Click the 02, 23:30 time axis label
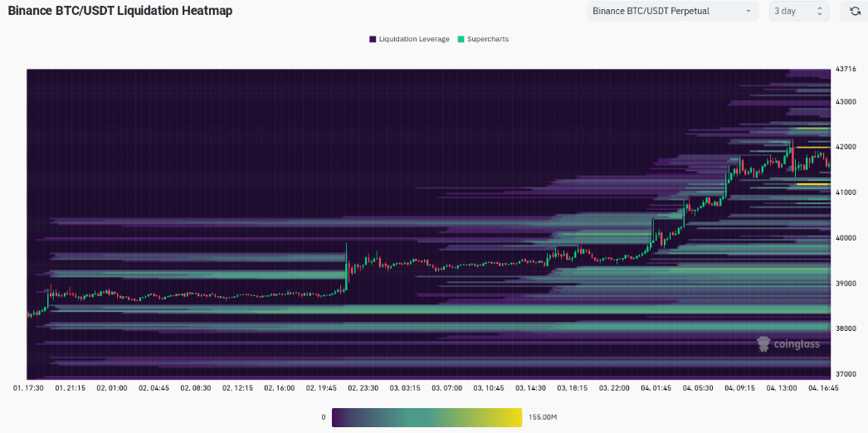Image resolution: width=868 pixels, height=433 pixels. [x=363, y=388]
